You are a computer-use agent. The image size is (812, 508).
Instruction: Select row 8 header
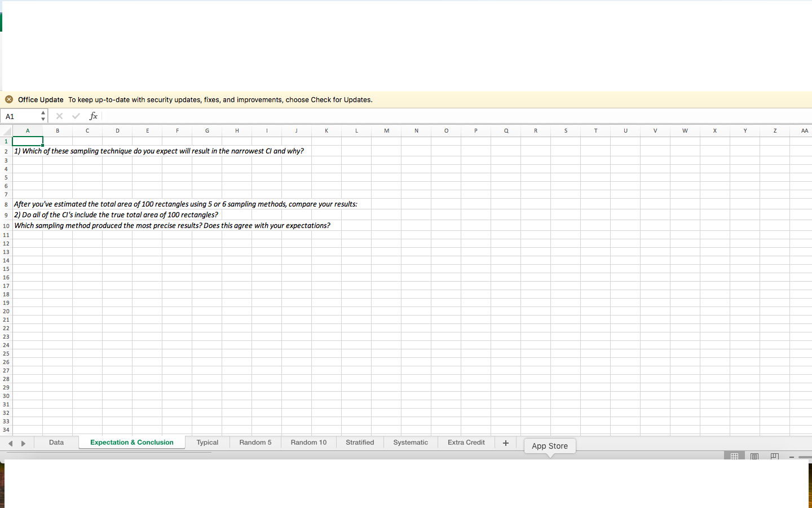pos(6,204)
